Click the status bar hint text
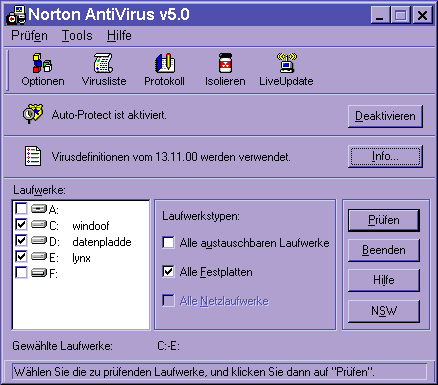438x385 pixels. click(194, 372)
